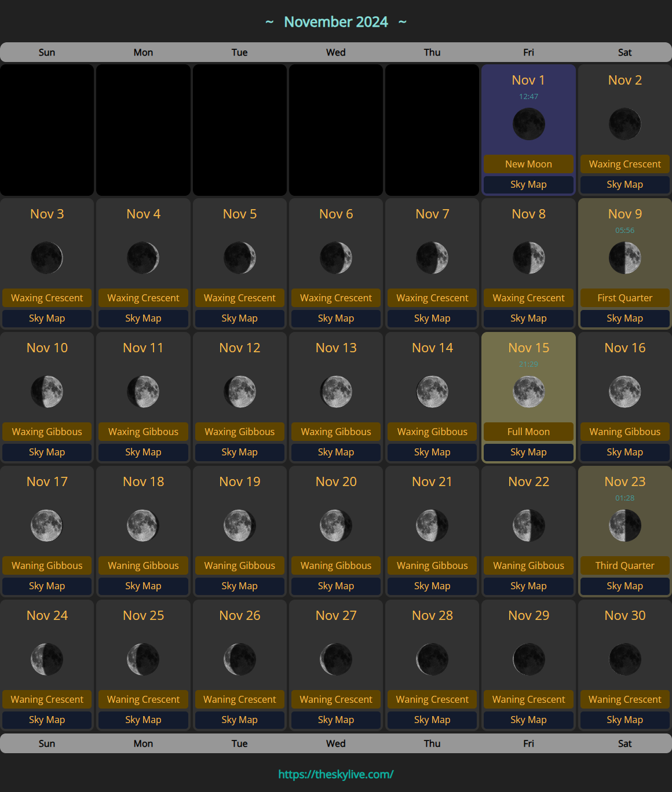The height and width of the screenshot is (792, 672).
Task: Click the New Moon icon on Nov 1
Action: click(x=528, y=124)
